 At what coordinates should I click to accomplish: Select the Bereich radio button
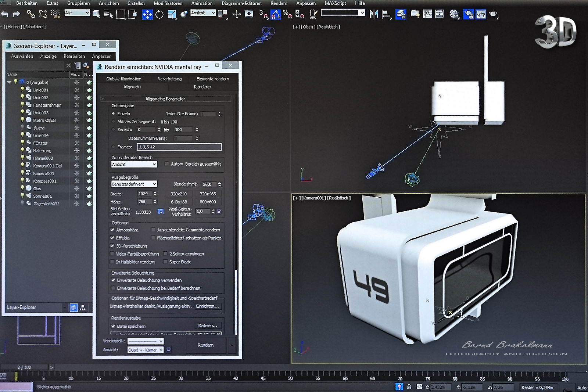(x=113, y=130)
